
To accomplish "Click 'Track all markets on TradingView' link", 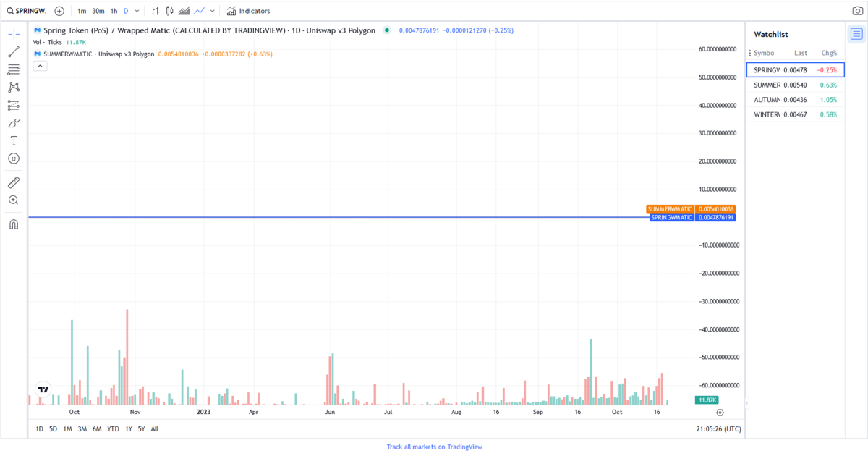I will (x=434, y=447).
